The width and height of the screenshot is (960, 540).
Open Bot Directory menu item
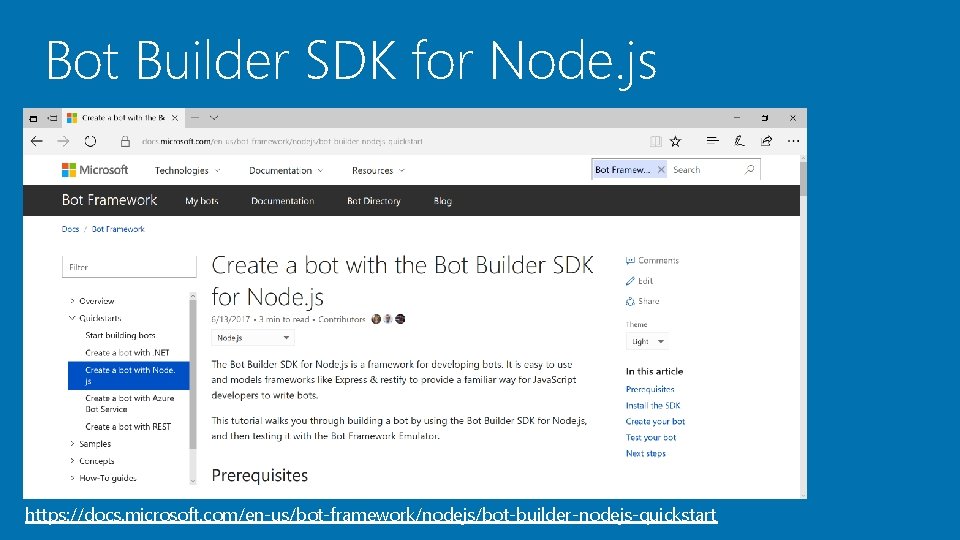click(x=373, y=201)
